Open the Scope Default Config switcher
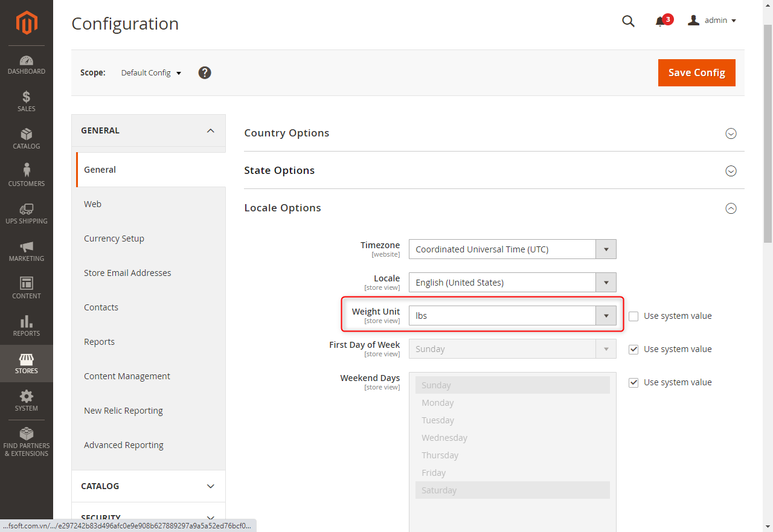This screenshot has height=532, width=773. (151, 72)
